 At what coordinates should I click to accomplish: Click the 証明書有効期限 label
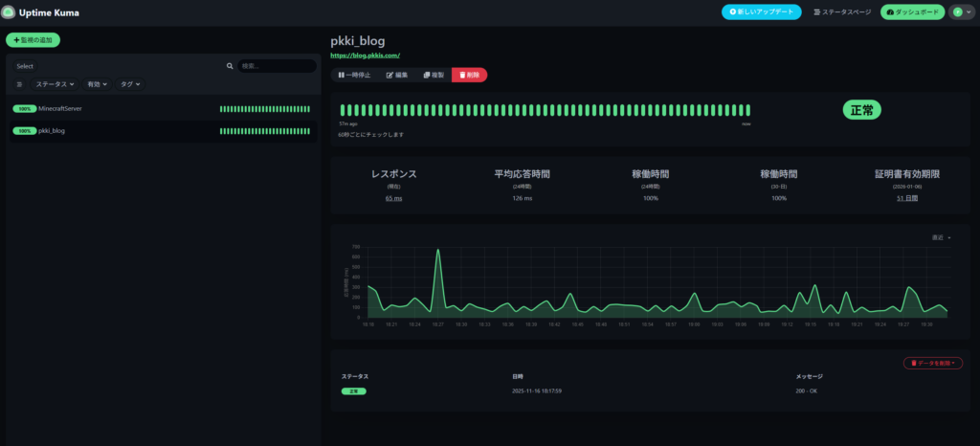[907, 174]
